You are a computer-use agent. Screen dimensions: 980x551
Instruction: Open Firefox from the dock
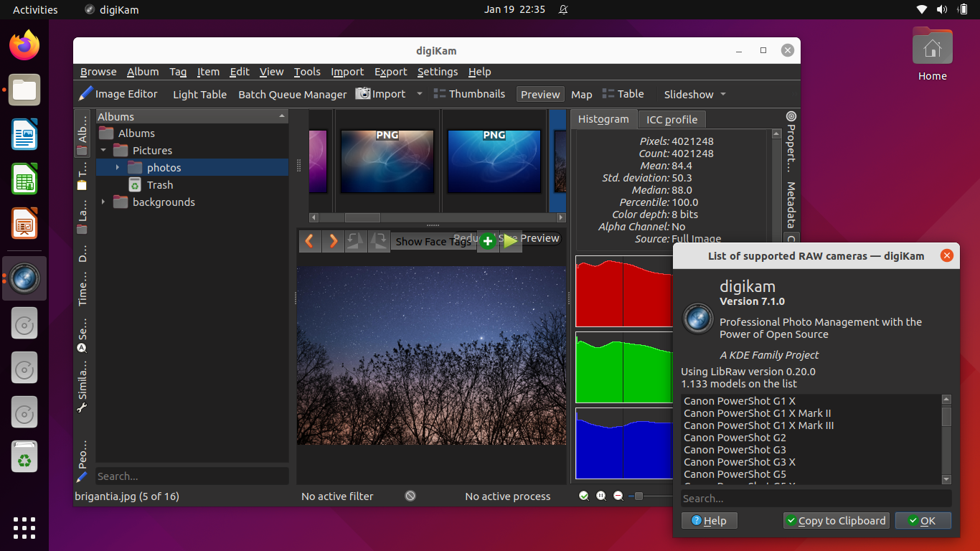(x=24, y=46)
